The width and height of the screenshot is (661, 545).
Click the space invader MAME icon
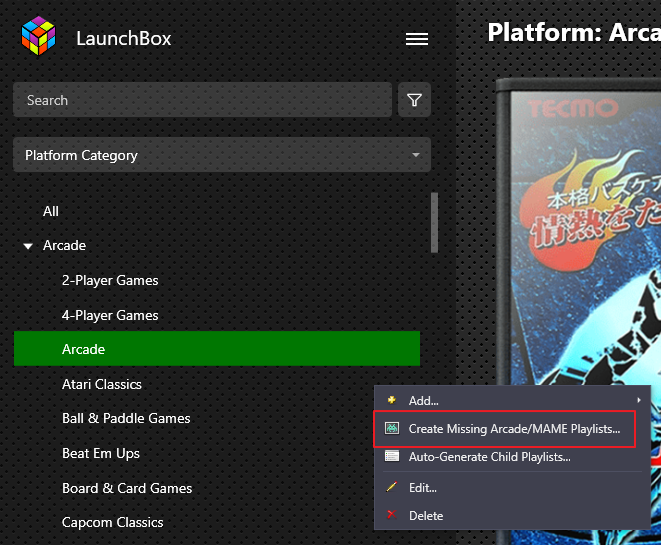click(x=392, y=429)
